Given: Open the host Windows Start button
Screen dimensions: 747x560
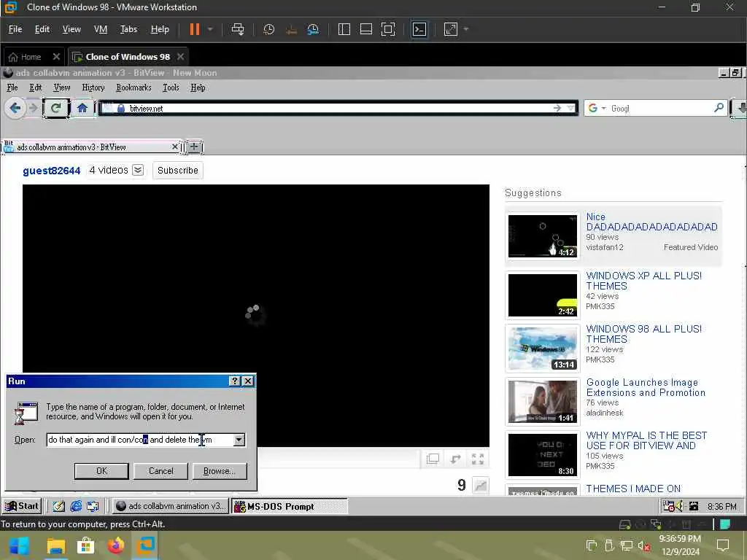Looking at the screenshot, I should pos(19,545).
